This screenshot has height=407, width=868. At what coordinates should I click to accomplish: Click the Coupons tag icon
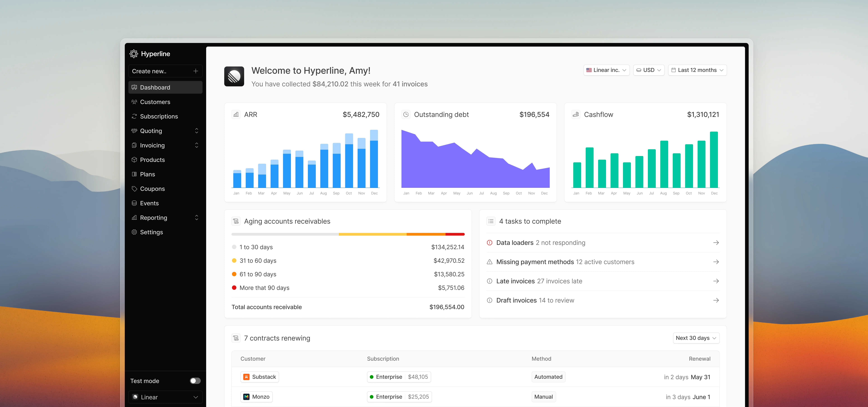tap(134, 189)
